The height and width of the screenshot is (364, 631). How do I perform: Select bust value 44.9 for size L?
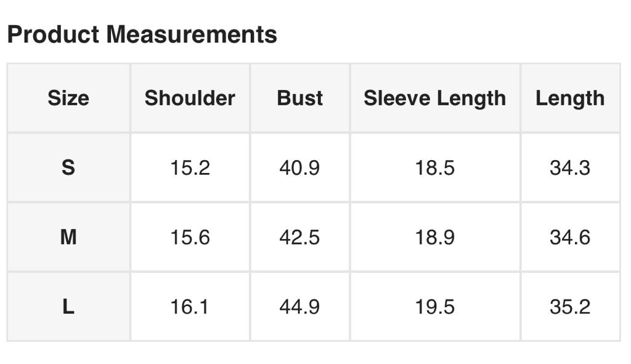[x=299, y=306]
